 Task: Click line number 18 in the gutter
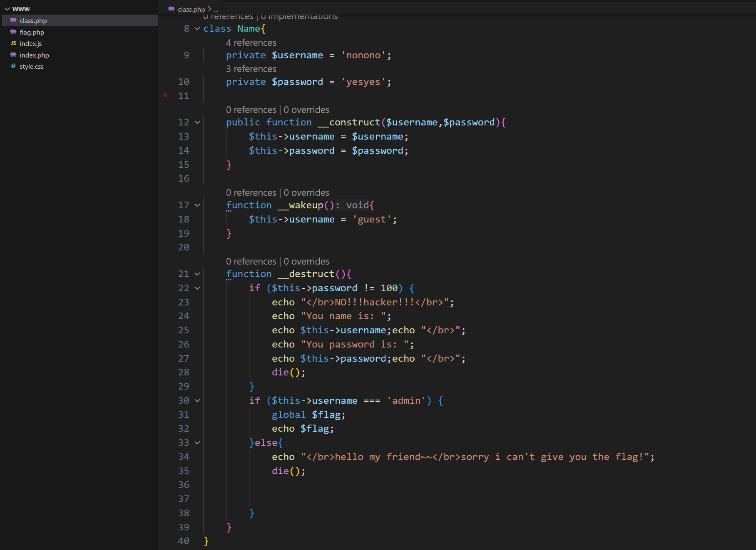[184, 219]
